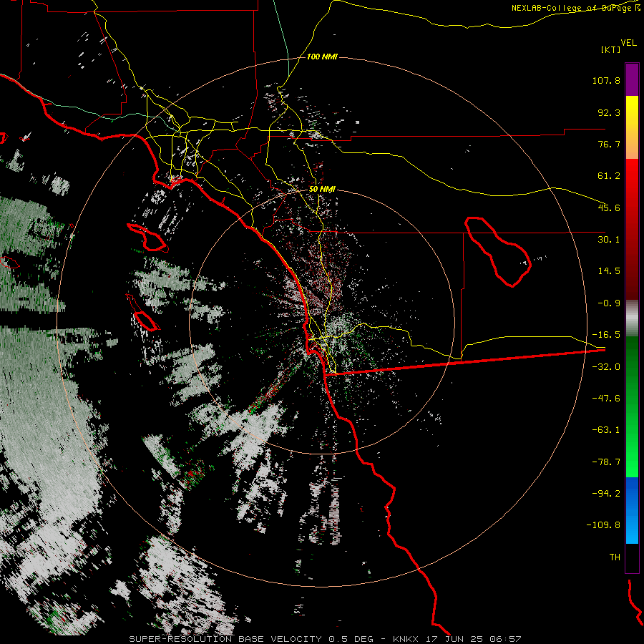
Task: Click the [KT] units label
Action: tap(611, 49)
